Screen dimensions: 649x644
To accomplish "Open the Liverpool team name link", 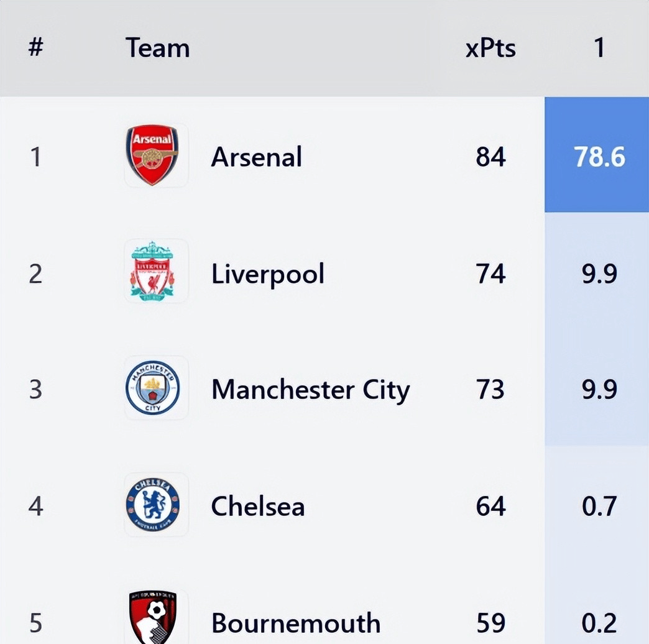I will pyautogui.click(x=268, y=274).
